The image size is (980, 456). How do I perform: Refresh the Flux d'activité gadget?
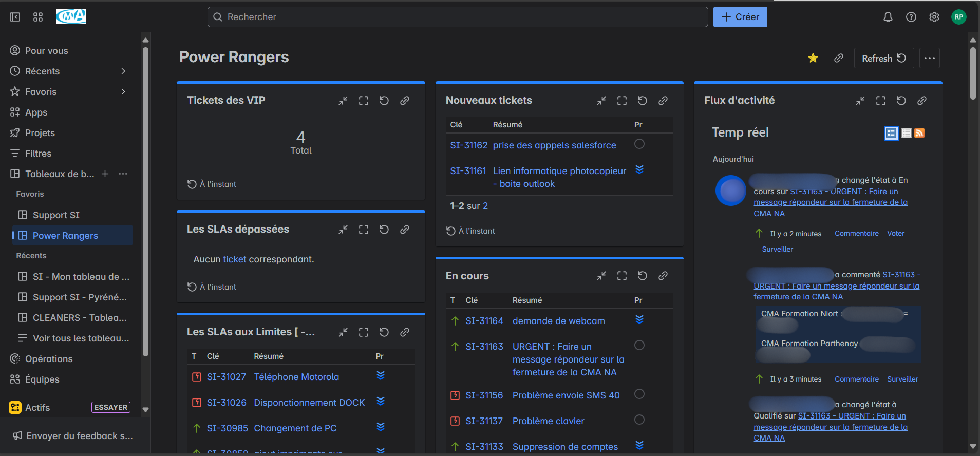[x=901, y=101]
